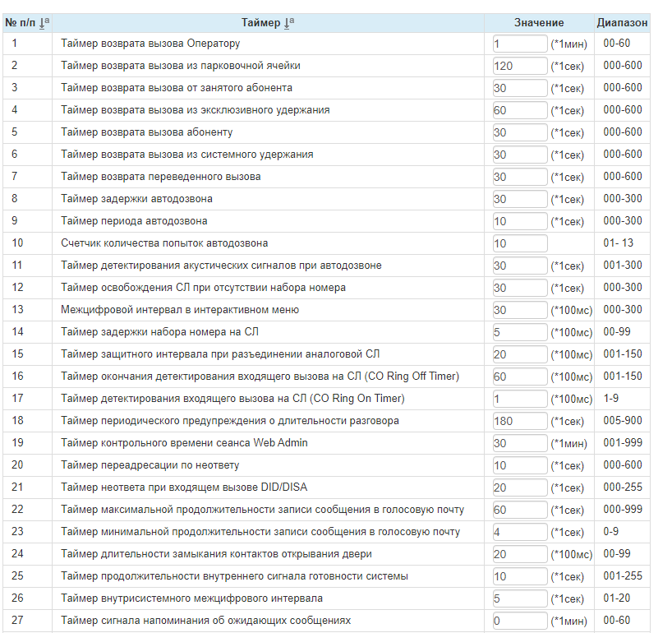Image resolution: width=672 pixels, height=633 pixels.
Task: Edit Таймер переадресации по неответу value
Action: (520, 465)
